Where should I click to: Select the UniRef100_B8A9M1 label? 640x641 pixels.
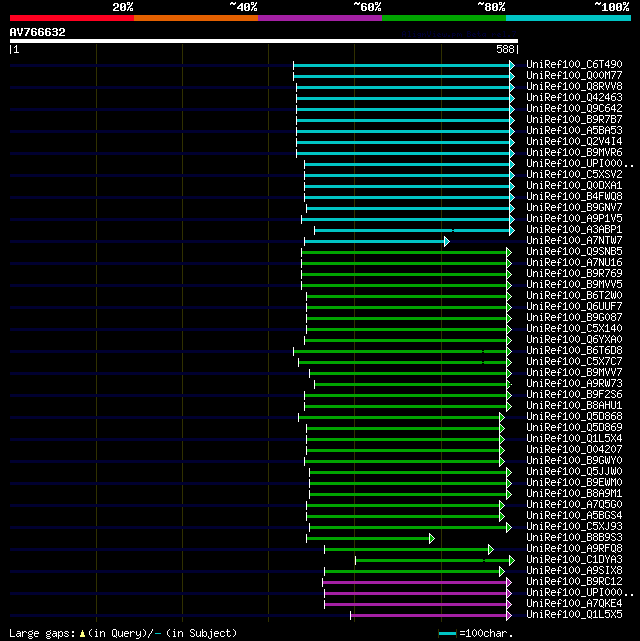click(x=574, y=494)
